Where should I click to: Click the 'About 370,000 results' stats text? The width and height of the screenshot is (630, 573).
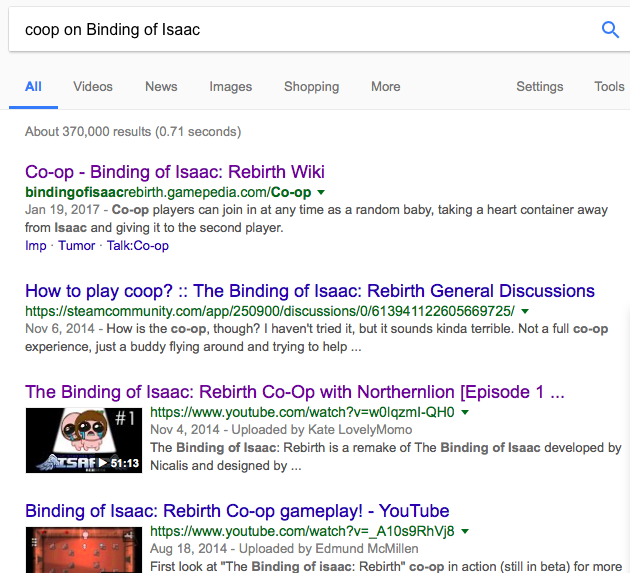(133, 132)
